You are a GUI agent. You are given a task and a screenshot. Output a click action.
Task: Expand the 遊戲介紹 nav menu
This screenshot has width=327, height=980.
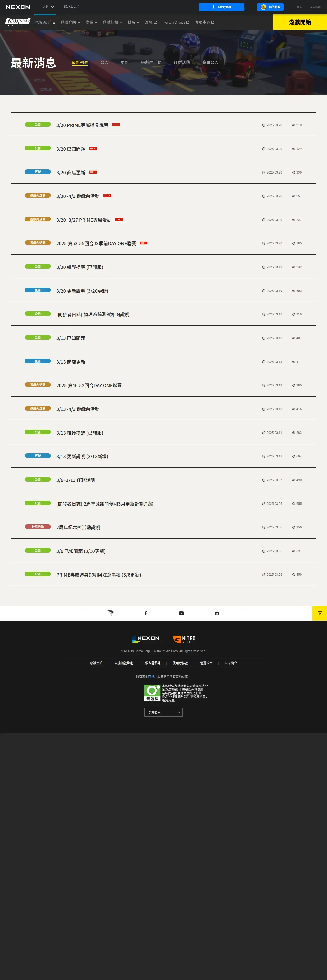point(71,22)
